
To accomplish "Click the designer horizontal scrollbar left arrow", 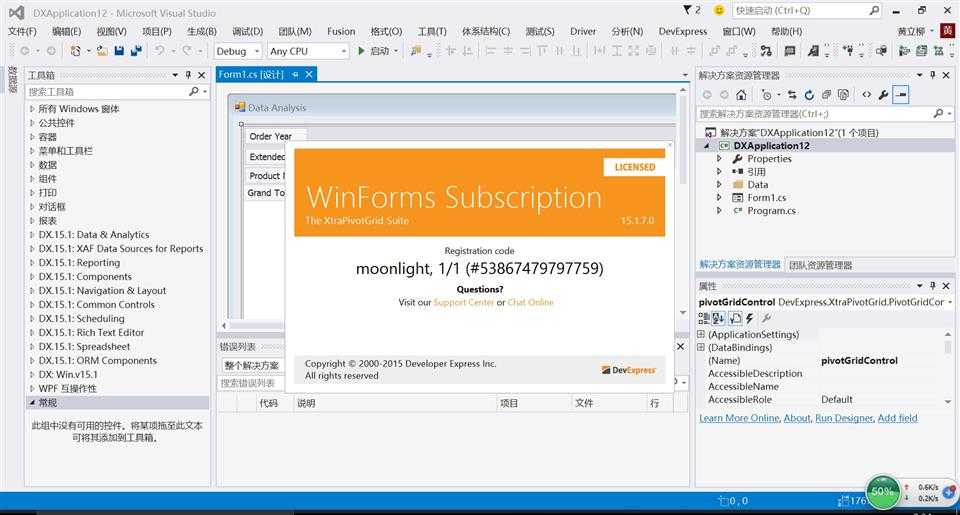I will click(224, 326).
